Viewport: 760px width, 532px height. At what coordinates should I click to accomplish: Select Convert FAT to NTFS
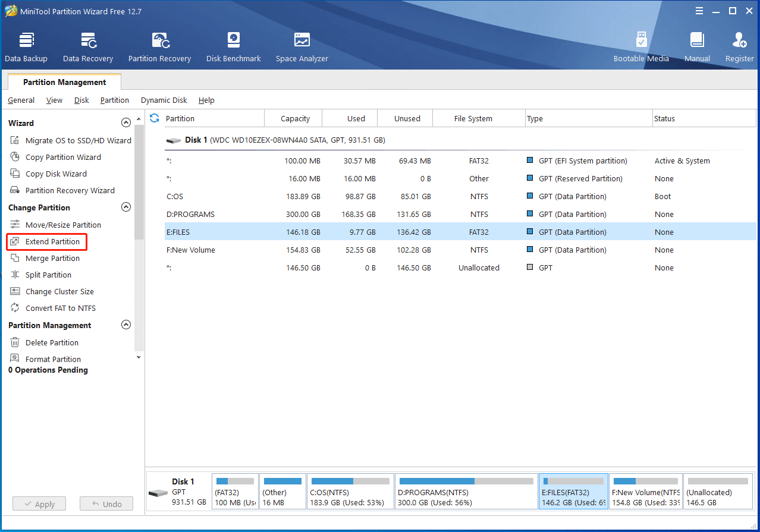[52, 309]
